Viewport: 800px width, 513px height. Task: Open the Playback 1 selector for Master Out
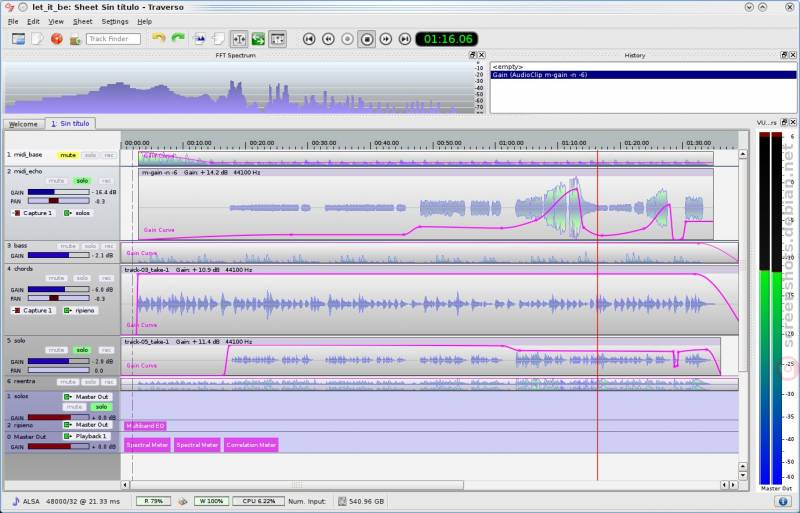[86, 436]
